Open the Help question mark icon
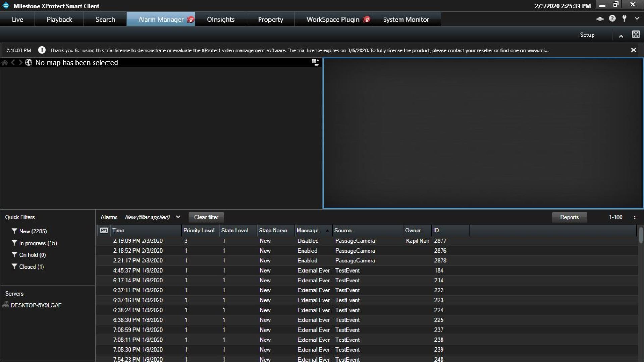The width and height of the screenshot is (644, 362). (612, 19)
